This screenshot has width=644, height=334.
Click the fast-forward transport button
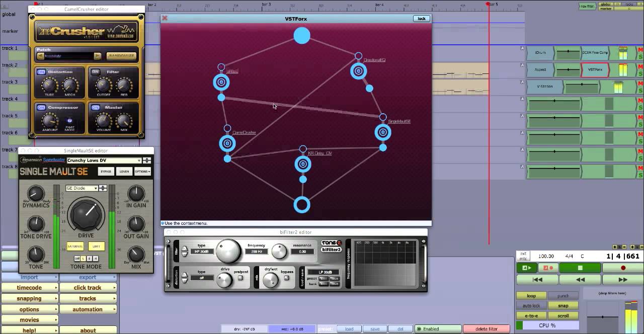click(623, 279)
